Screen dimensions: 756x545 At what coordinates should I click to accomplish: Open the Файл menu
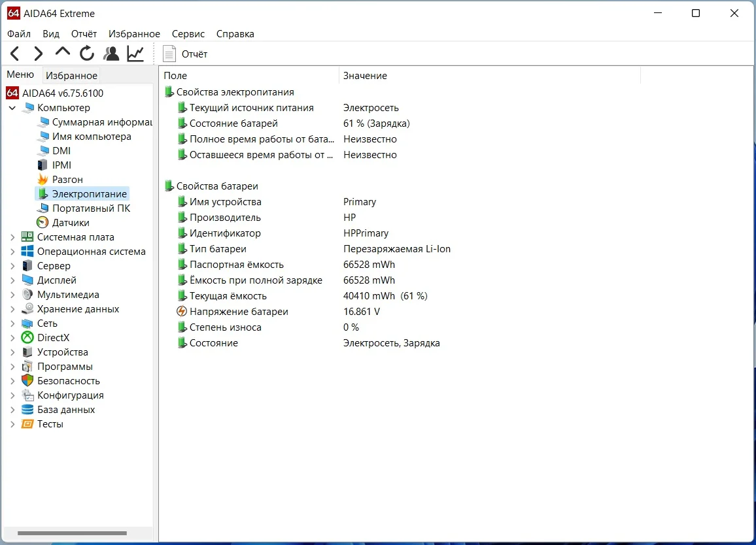pos(19,34)
